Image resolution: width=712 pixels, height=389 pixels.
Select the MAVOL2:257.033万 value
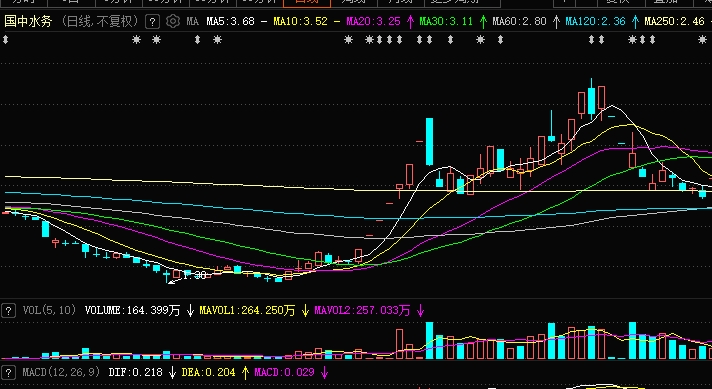(x=362, y=310)
